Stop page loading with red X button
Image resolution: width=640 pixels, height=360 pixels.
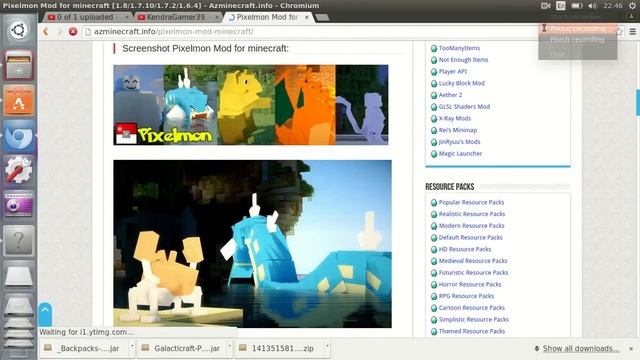click(x=73, y=31)
